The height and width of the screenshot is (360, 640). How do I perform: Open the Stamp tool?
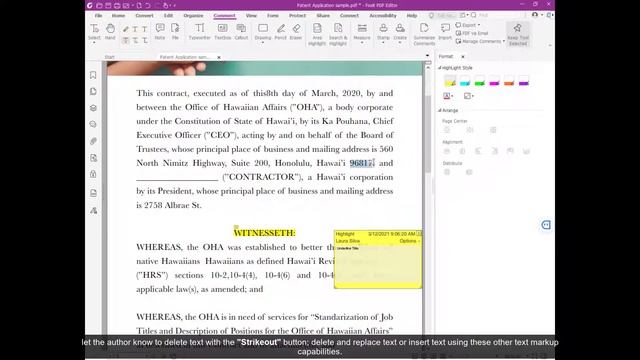pos(383,33)
